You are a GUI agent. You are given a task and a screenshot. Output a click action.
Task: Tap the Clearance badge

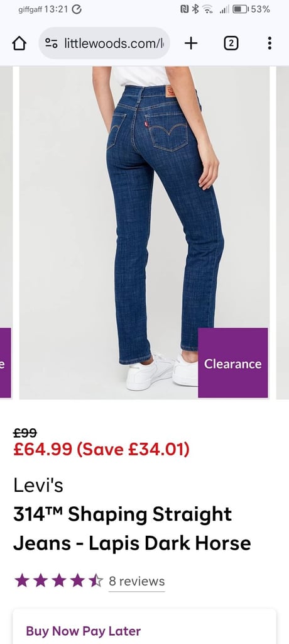(232, 363)
